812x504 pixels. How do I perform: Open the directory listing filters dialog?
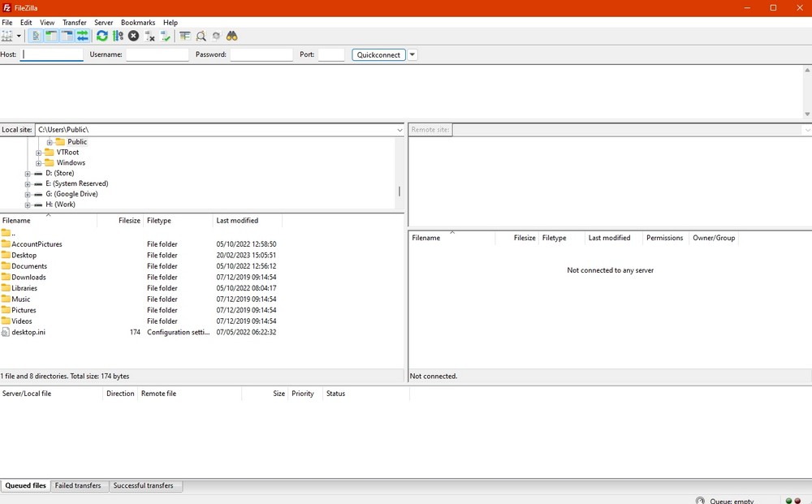pos(185,36)
